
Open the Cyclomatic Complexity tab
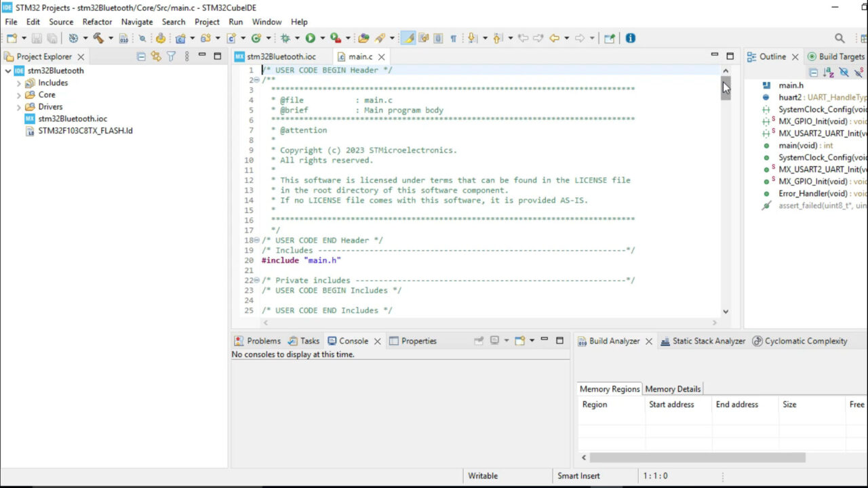(800, 341)
